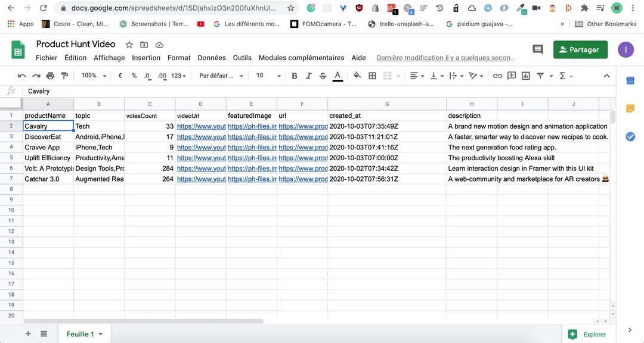Open the horizontal align dropdown
Screen dimensions: 644x343
point(417,76)
